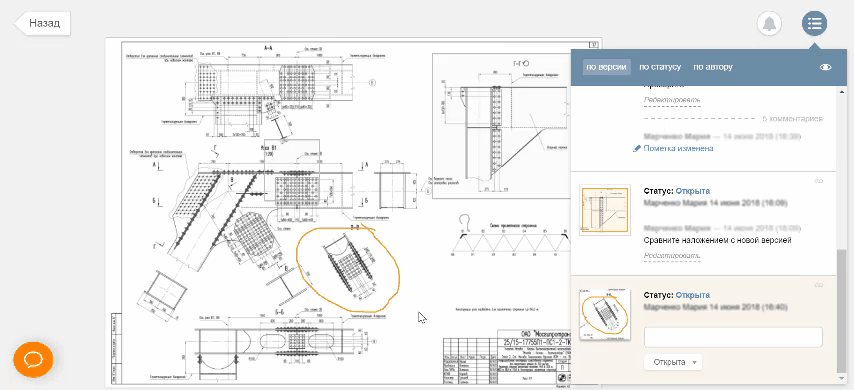Switch to the по автору tab
This screenshot has width=854, height=390.
click(x=712, y=67)
